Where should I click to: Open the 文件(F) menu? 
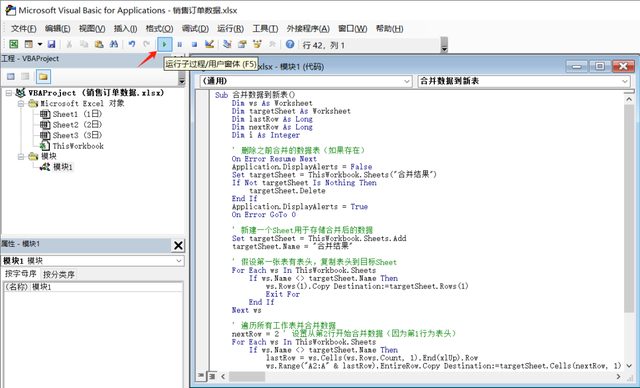[23, 29]
